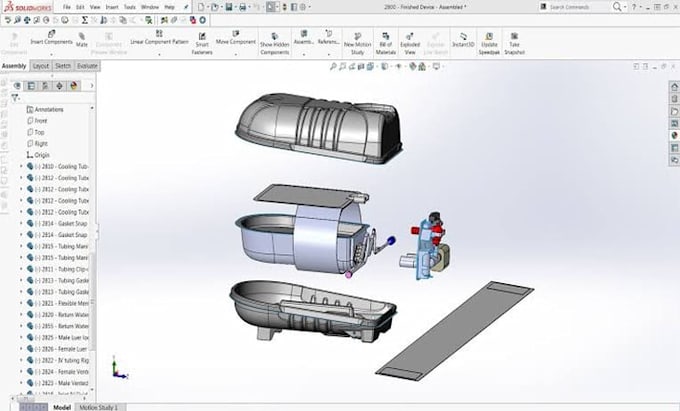Click the Sigma equations icon
The width and height of the screenshot is (680, 411).
click(85, 20)
